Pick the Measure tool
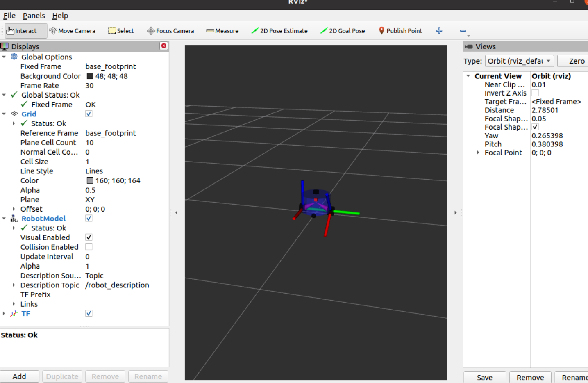 222,31
